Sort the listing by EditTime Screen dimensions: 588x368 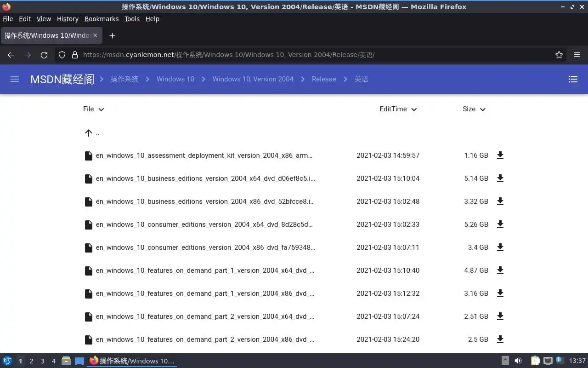(x=398, y=109)
